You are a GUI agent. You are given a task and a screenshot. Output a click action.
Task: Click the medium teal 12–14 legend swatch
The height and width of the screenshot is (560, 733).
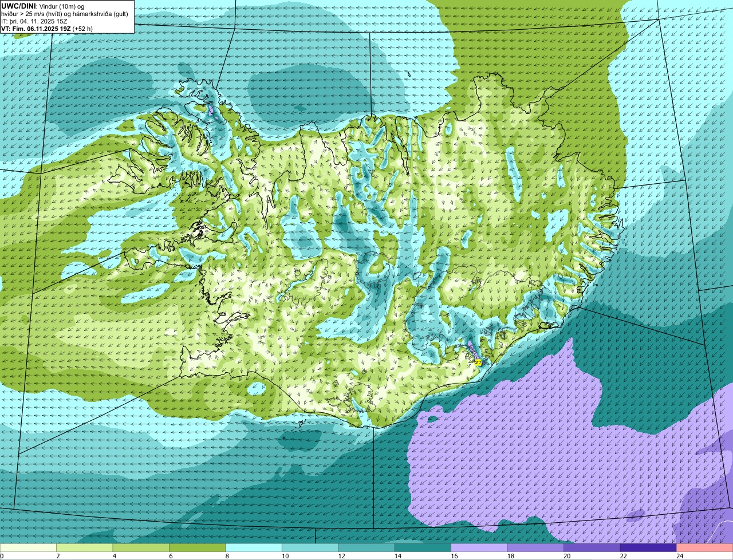366,548
